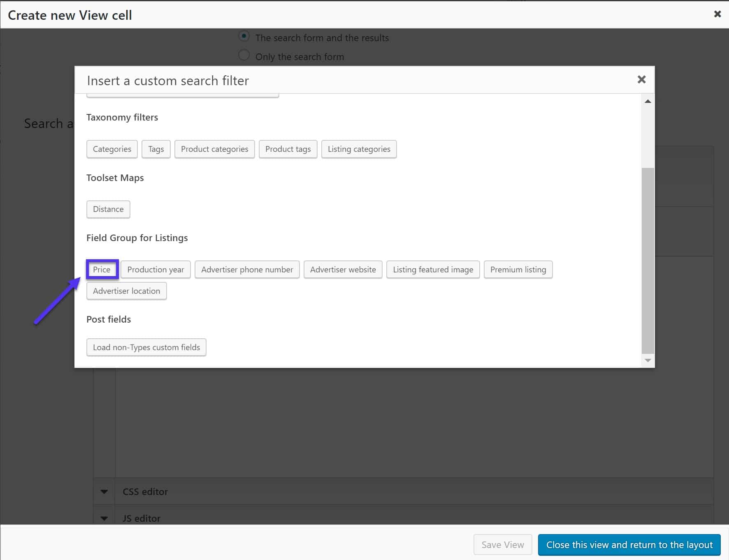Insert the Advertiser phone number filter
Image resolution: width=729 pixels, height=560 pixels.
point(247,270)
